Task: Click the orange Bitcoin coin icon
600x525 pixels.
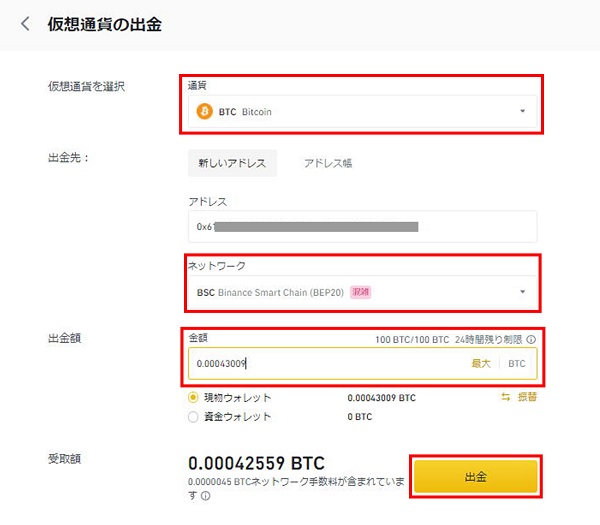Action: click(205, 111)
